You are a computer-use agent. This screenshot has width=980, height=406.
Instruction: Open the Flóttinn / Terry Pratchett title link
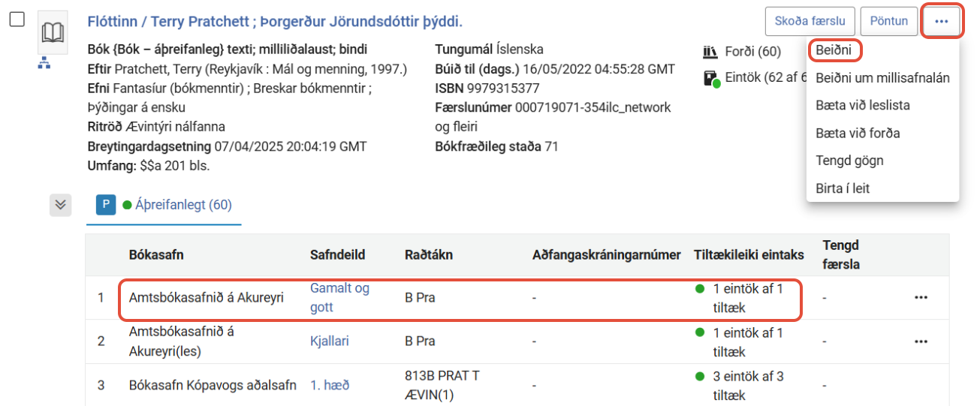click(275, 20)
